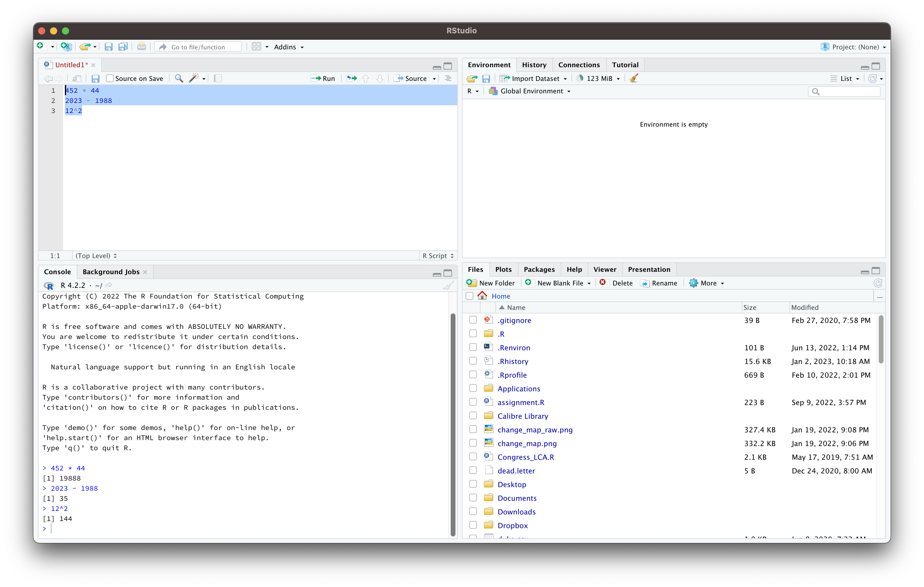Enable Source on Save checkbox
Screen dimensions: 924x587
[x=110, y=79]
